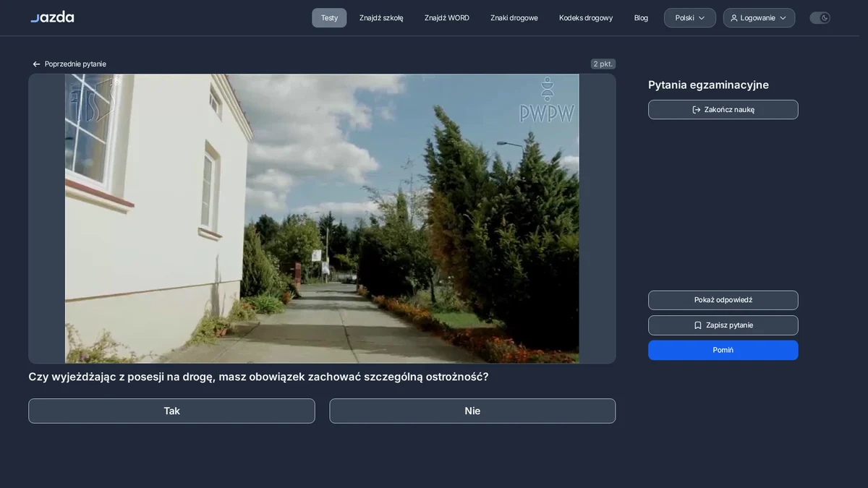Click the Pytania egzaminacyjne heading

(x=708, y=85)
